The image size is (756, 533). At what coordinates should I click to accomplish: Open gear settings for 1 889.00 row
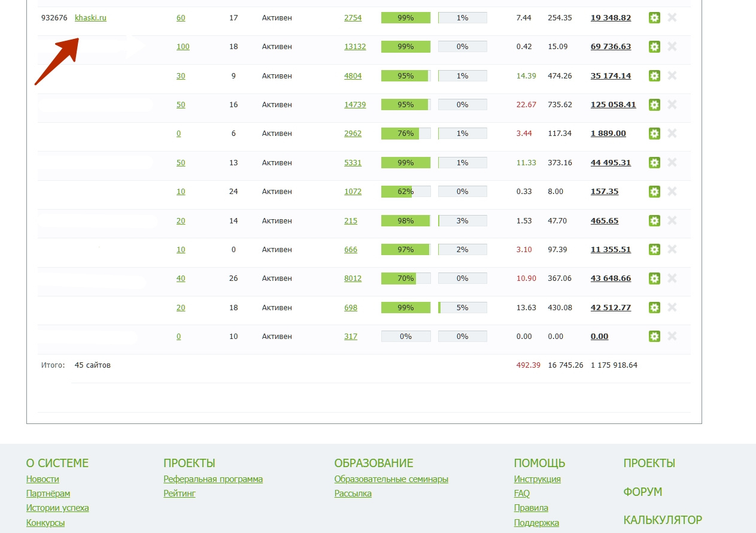654,134
